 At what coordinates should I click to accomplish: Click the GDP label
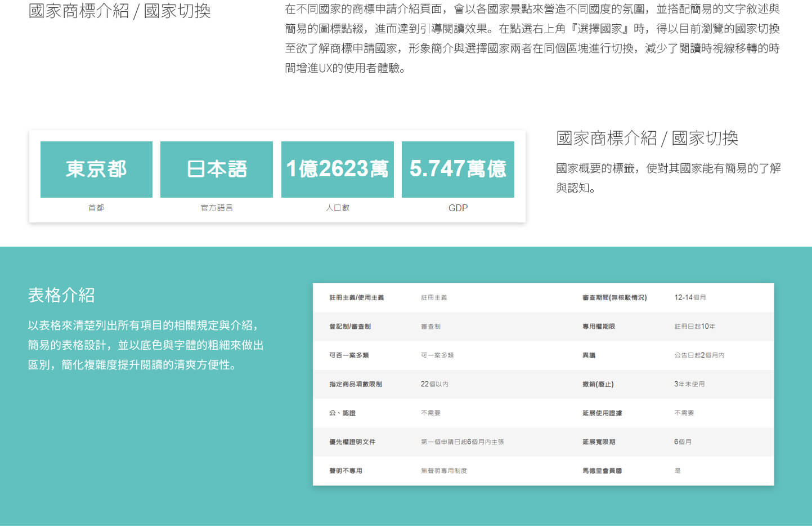pos(457,208)
